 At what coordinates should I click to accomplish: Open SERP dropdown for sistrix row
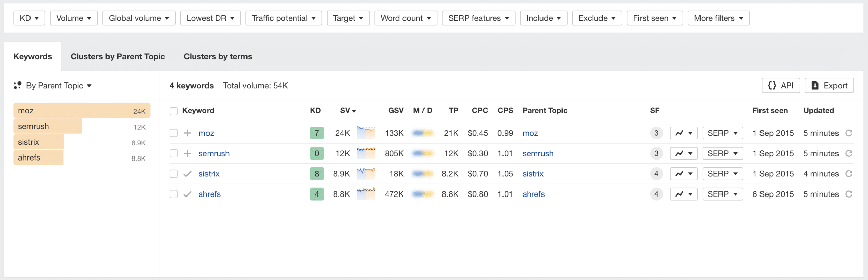point(723,174)
